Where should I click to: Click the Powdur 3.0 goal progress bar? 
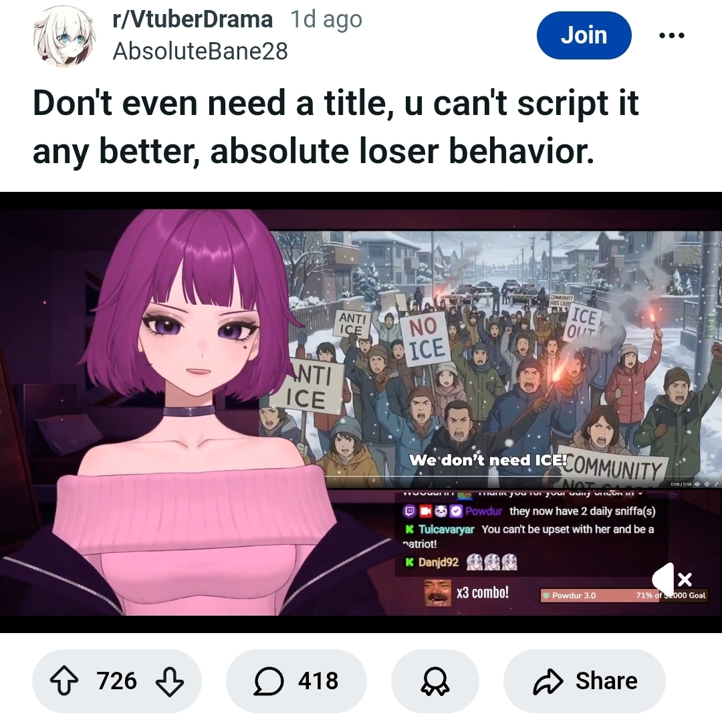tap(624, 595)
